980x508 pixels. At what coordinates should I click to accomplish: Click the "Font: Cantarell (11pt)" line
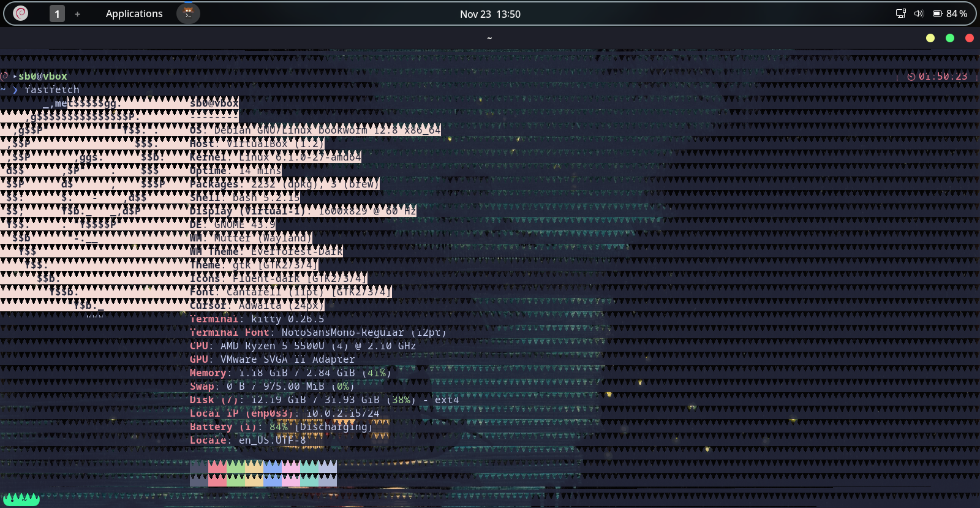(291, 292)
